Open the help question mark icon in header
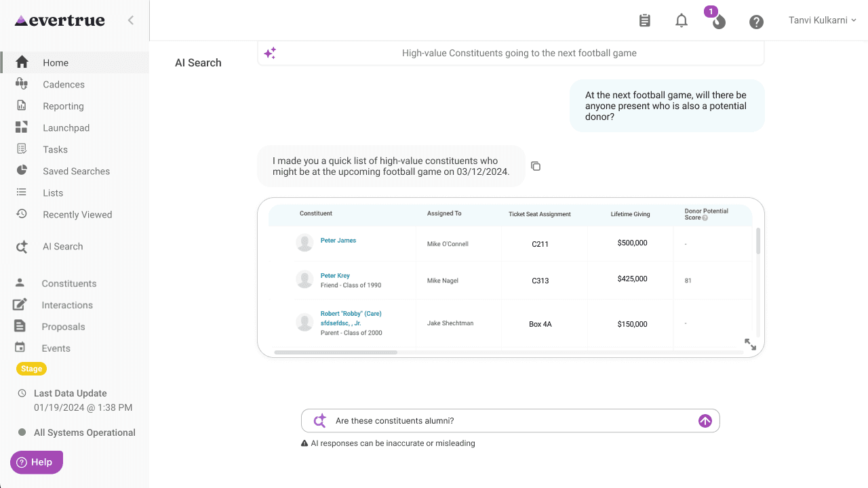Image resolution: width=868 pixels, height=488 pixels. click(x=756, y=22)
